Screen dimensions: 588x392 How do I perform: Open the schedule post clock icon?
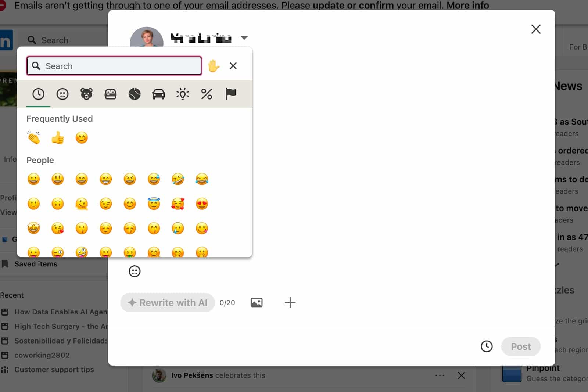(487, 346)
